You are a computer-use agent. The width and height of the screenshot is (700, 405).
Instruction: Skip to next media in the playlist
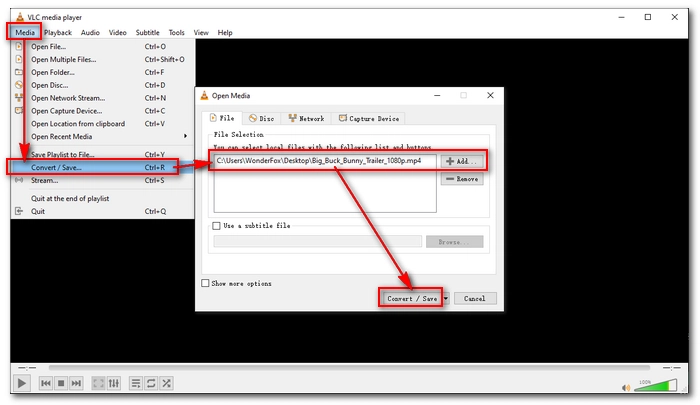click(x=76, y=383)
